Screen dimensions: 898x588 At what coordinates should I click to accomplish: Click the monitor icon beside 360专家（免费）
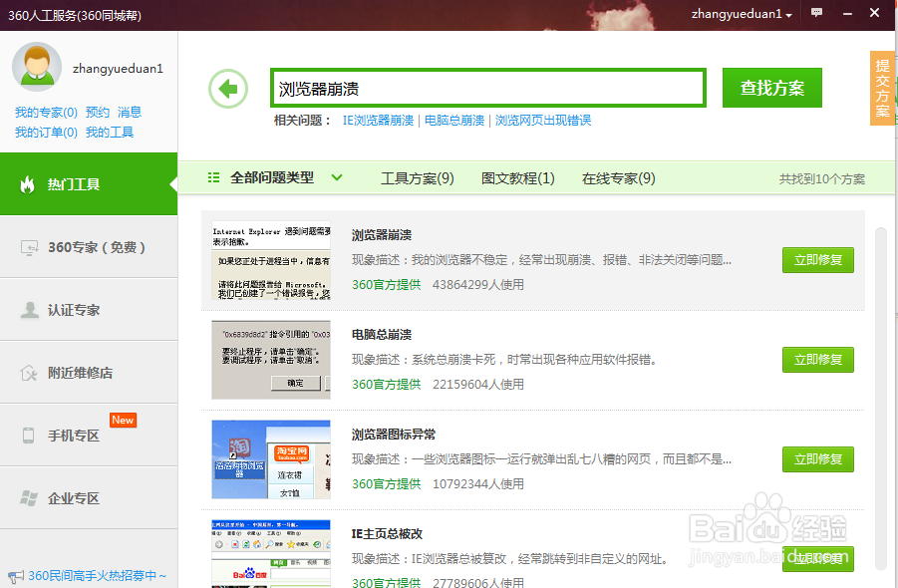click(29, 247)
